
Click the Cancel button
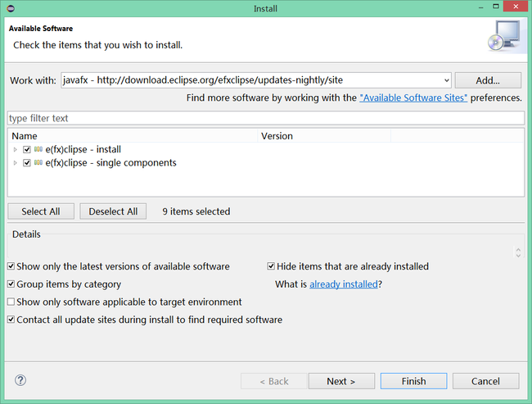pos(485,381)
